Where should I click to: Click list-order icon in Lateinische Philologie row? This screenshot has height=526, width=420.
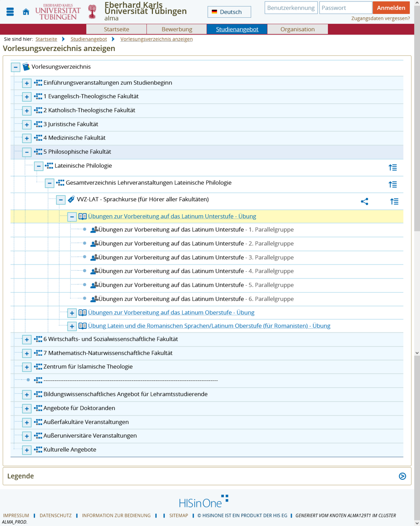(393, 167)
